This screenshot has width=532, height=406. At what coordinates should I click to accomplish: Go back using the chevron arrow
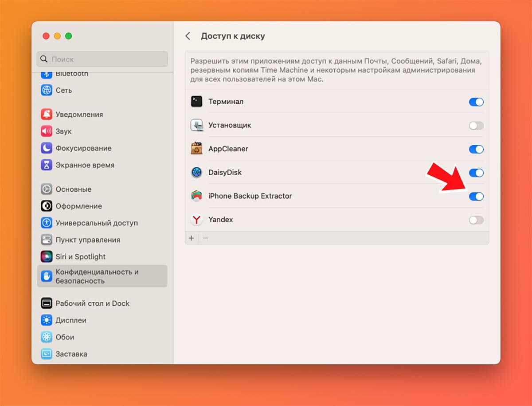click(188, 36)
